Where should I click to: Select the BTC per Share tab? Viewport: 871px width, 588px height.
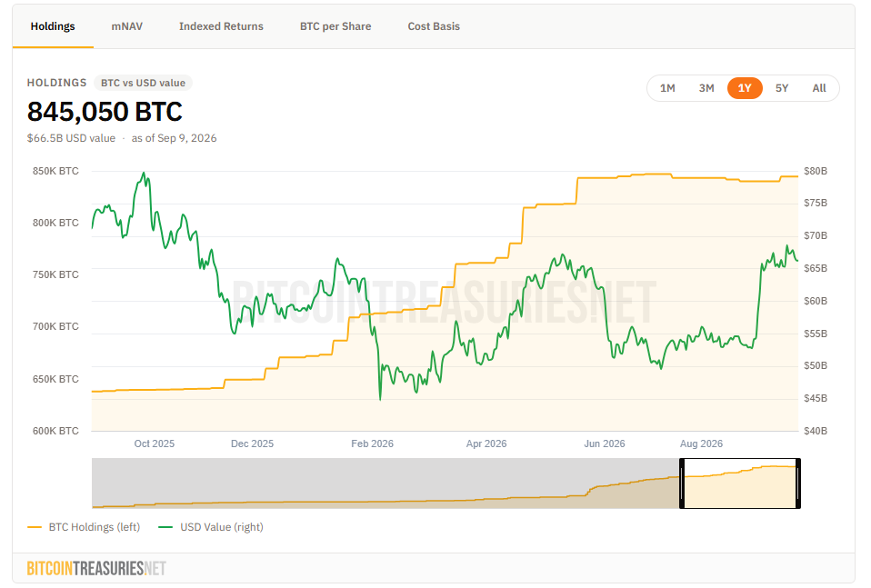pos(335,26)
